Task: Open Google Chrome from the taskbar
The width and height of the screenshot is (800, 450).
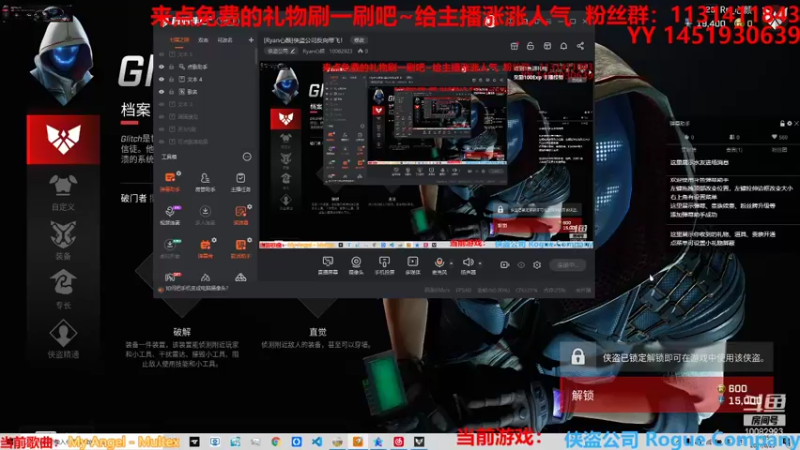Action: click(276, 441)
